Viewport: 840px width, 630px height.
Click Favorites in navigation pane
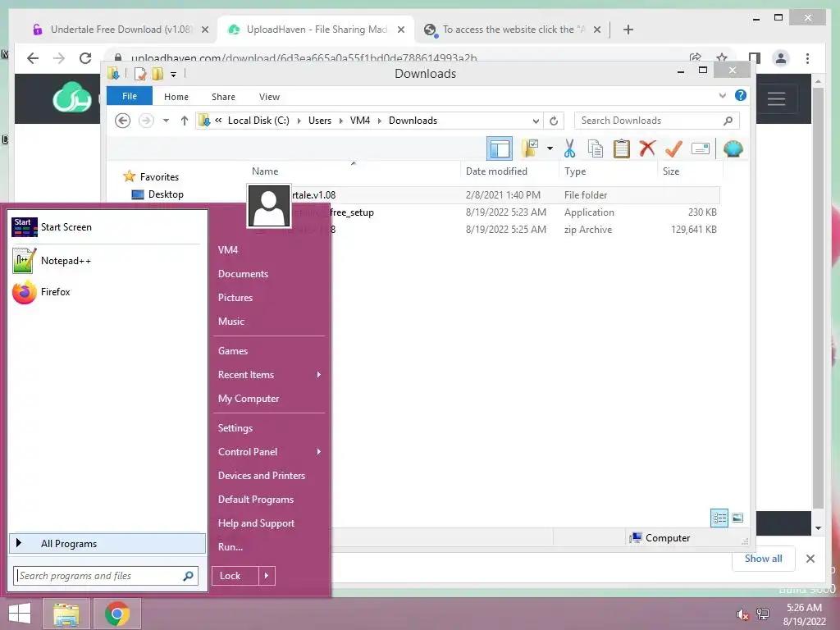(x=159, y=177)
